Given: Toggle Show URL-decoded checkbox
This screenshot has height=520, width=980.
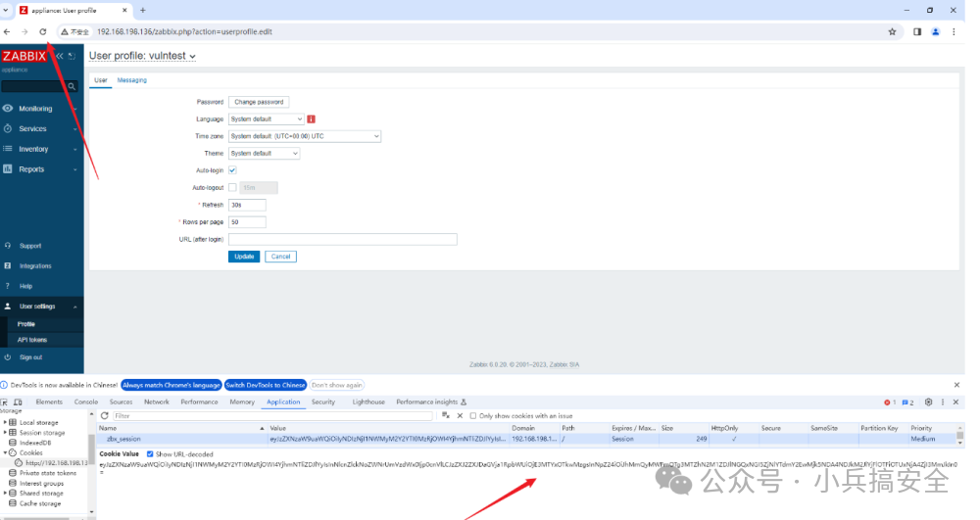Looking at the screenshot, I should pyautogui.click(x=150, y=454).
